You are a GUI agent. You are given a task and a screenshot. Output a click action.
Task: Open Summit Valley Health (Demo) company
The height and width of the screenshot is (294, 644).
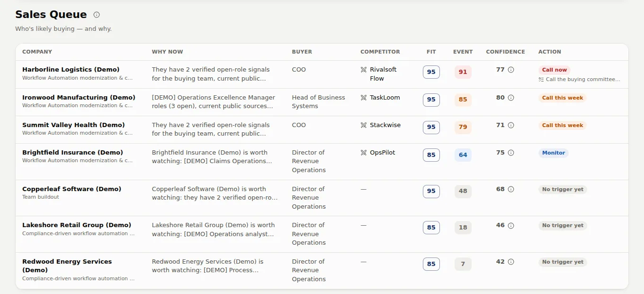pos(73,125)
